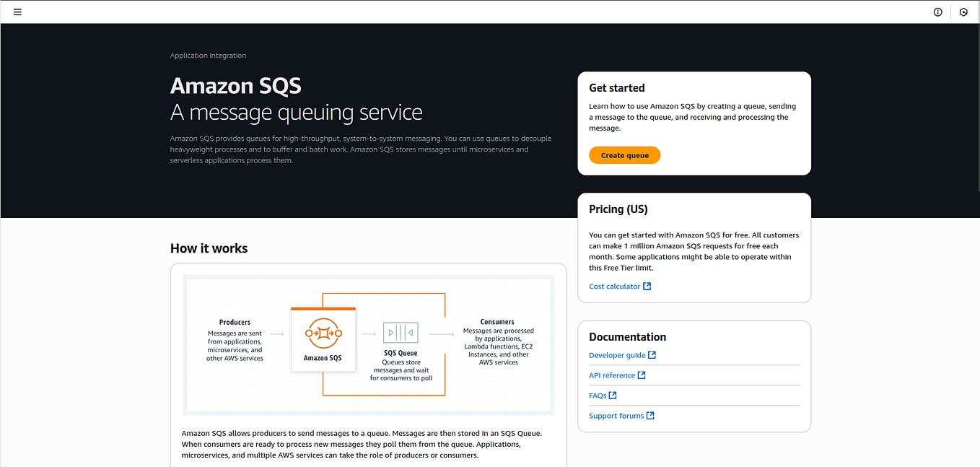The height and width of the screenshot is (467, 980).
Task: Open the Developer guide
Action: pos(616,354)
